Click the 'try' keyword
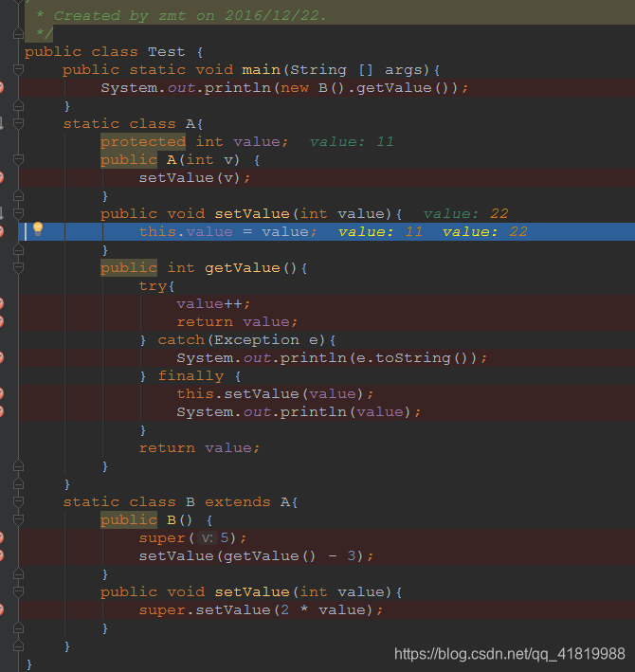Viewport: 635px width, 672px height. click(x=153, y=286)
